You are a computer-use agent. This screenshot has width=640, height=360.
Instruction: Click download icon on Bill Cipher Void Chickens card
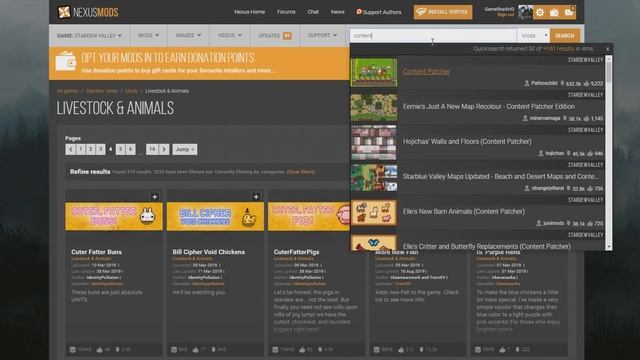[x=213, y=350]
